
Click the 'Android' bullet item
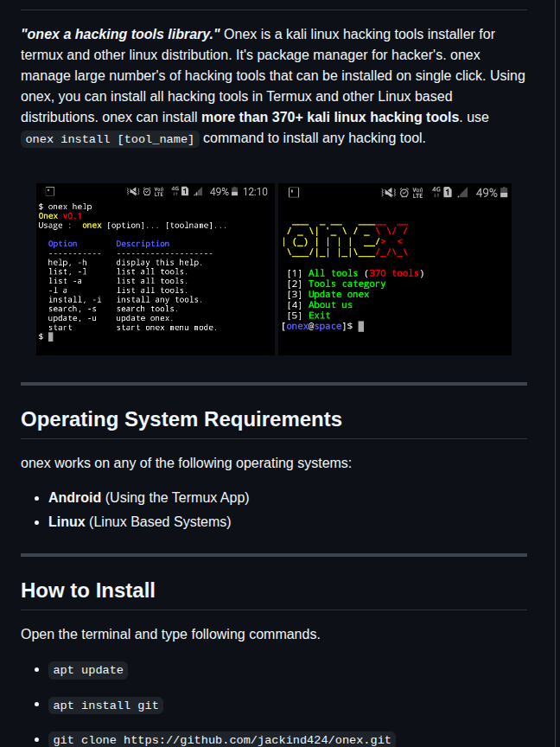(x=149, y=498)
